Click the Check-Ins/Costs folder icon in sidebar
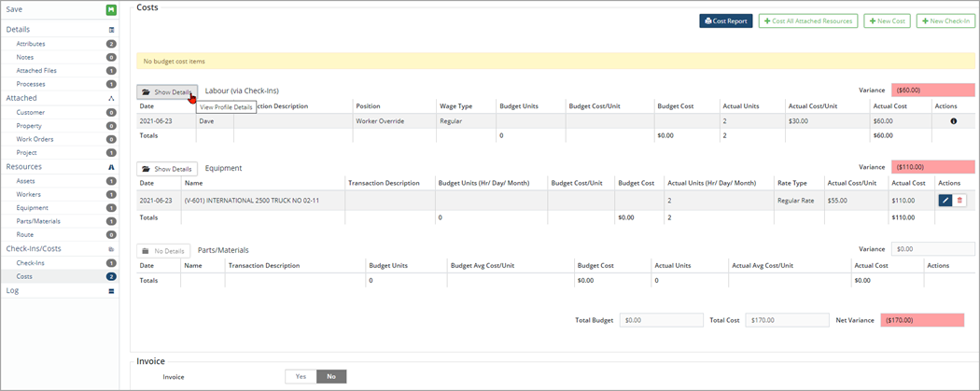Viewport: 980px width, 391px height. pos(111,249)
